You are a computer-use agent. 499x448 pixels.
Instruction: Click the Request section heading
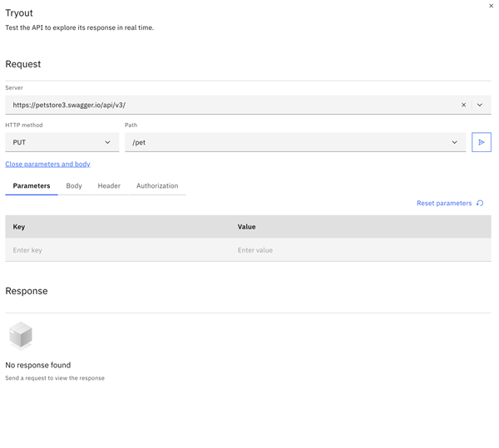click(x=23, y=64)
